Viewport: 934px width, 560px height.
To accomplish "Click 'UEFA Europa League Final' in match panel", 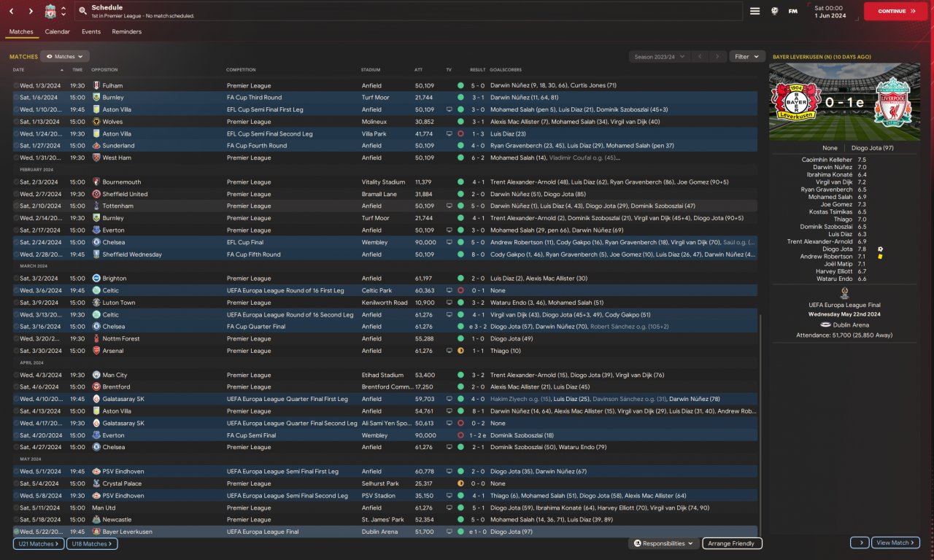I will pos(844,305).
